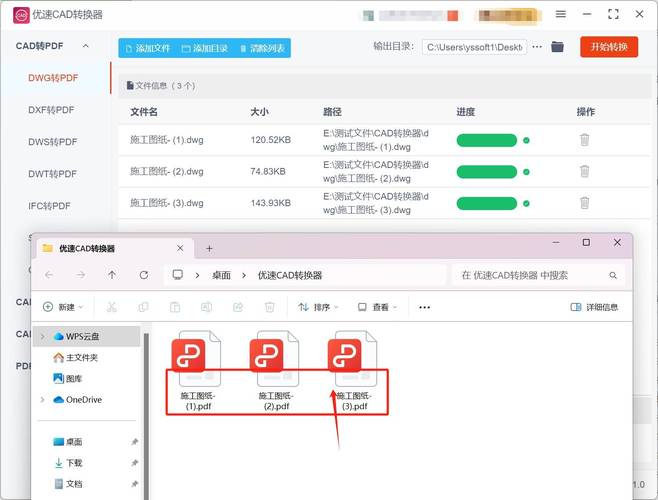This screenshot has width=658, height=500.
Task: Click the share icon in Explorer toolbar
Action: (x=238, y=307)
